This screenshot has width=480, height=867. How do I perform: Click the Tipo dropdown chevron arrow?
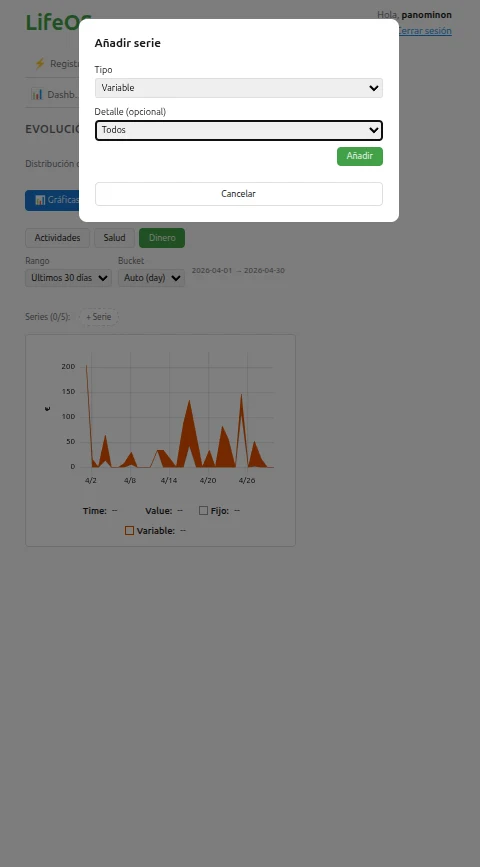point(374,88)
